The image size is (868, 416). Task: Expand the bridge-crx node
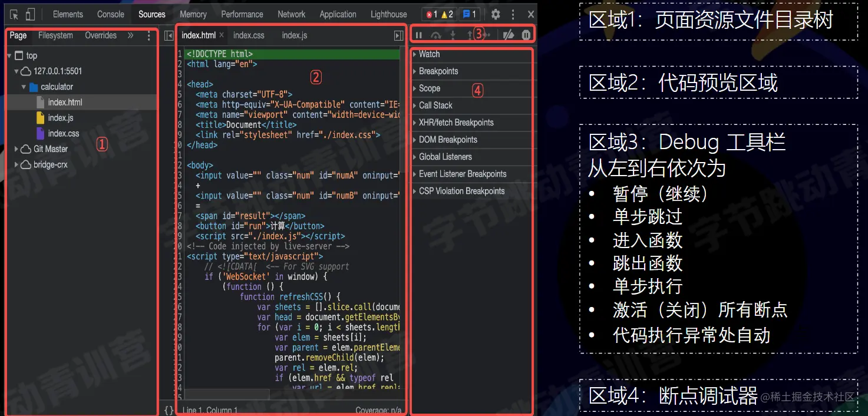point(16,165)
